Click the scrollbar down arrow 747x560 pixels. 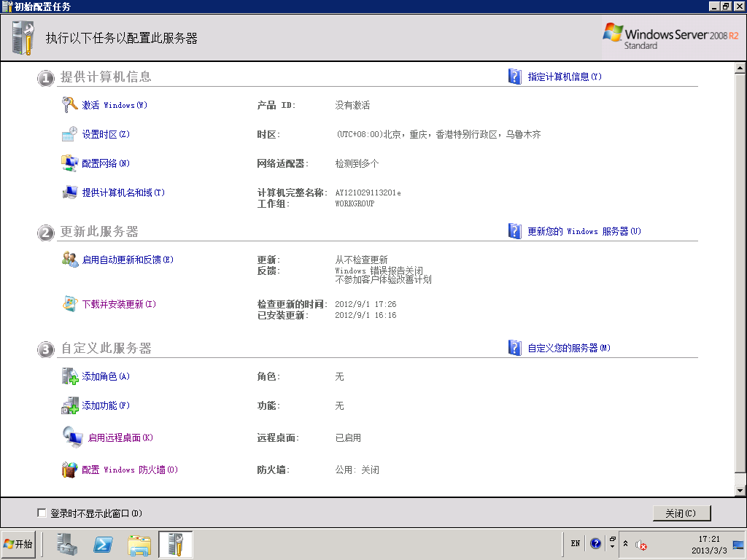pos(740,490)
